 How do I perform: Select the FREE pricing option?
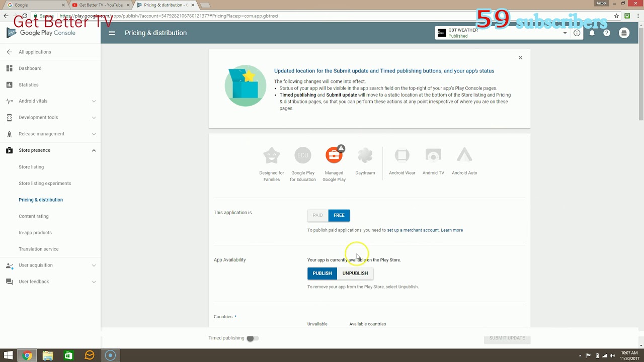339,215
